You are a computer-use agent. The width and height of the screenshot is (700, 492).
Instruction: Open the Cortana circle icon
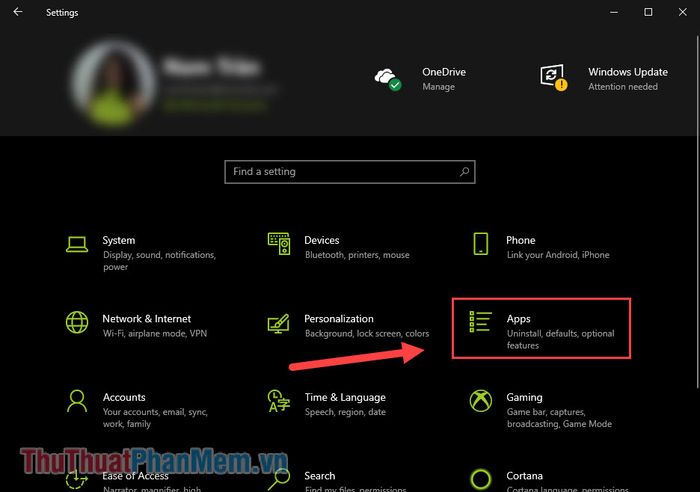[x=481, y=479]
